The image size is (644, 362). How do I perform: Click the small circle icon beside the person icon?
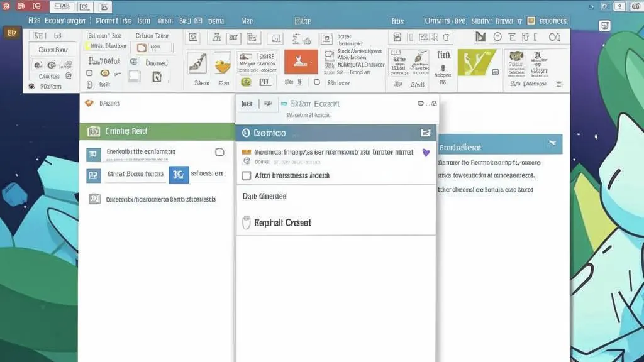[x=421, y=103]
